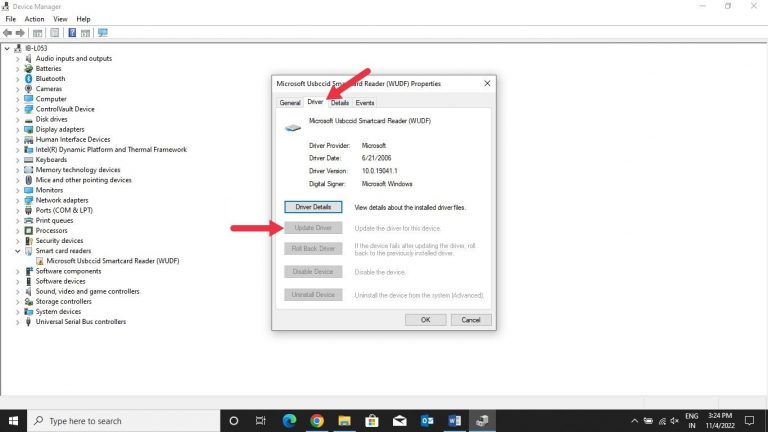This screenshot has width=768, height=432.
Task: Open the Help menu
Action: point(83,19)
